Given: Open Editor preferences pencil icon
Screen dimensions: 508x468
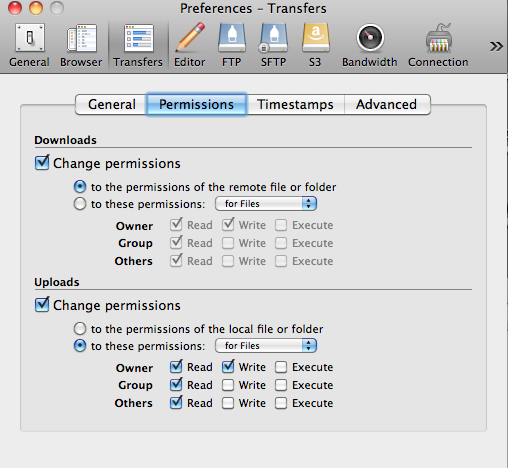Looking at the screenshot, I should (190, 37).
